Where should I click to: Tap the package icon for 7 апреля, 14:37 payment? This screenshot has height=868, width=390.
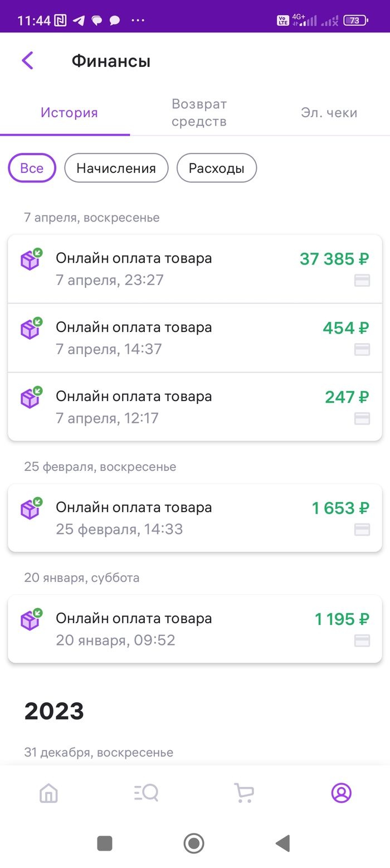click(x=31, y=329)
